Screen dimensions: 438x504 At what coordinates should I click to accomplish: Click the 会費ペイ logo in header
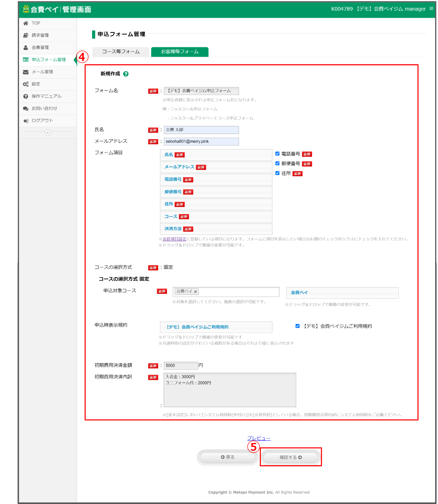click(x=57, y=9)
